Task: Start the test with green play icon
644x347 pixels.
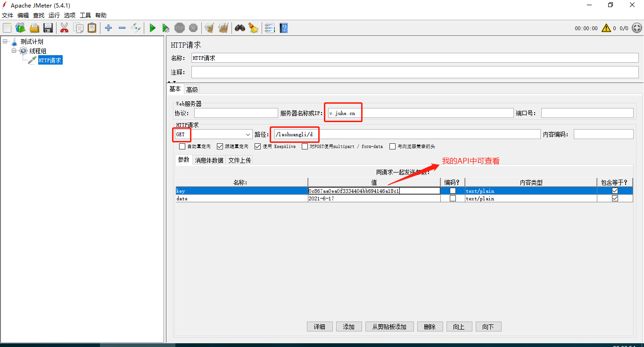Action: 152,28
